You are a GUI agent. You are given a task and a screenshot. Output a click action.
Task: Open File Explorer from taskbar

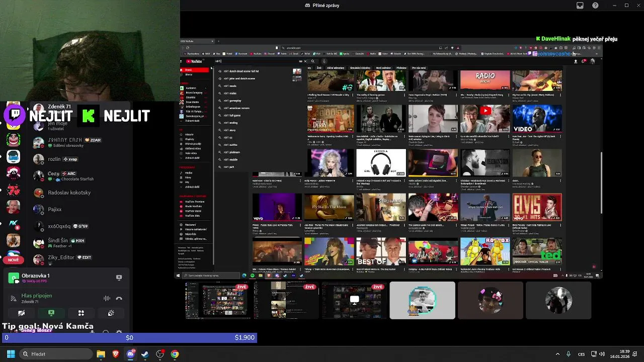101,354
